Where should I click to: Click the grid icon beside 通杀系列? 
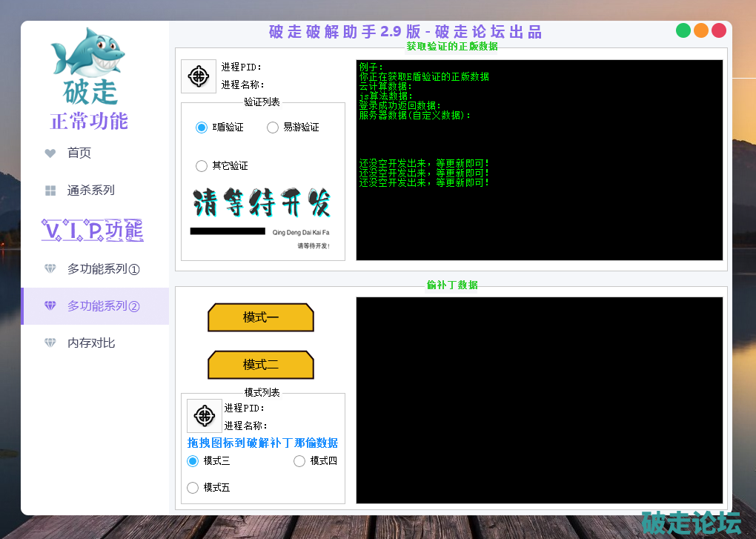[x=50, y=191]
